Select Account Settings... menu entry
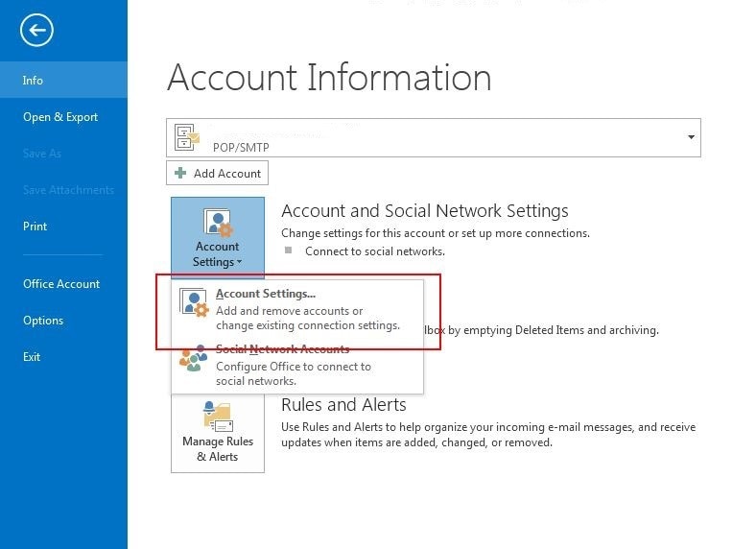This screenshot has height=549, width=756. pyautogui.click(x=296, y=309)
